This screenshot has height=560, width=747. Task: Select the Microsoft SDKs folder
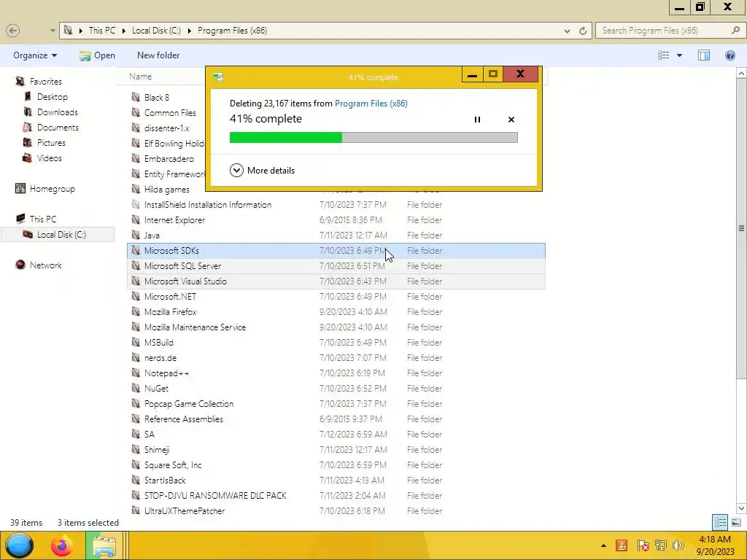[x=336, y=251]
